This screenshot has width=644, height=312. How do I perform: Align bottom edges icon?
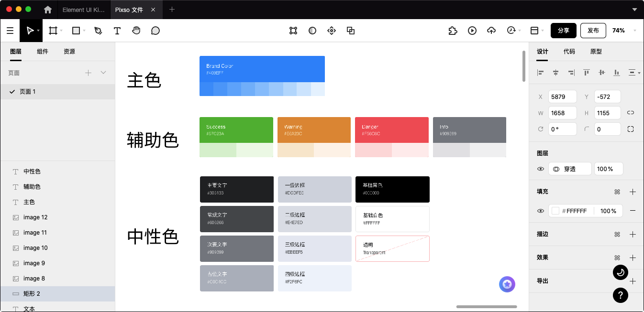pyautogui.click(x=617, y=73)
